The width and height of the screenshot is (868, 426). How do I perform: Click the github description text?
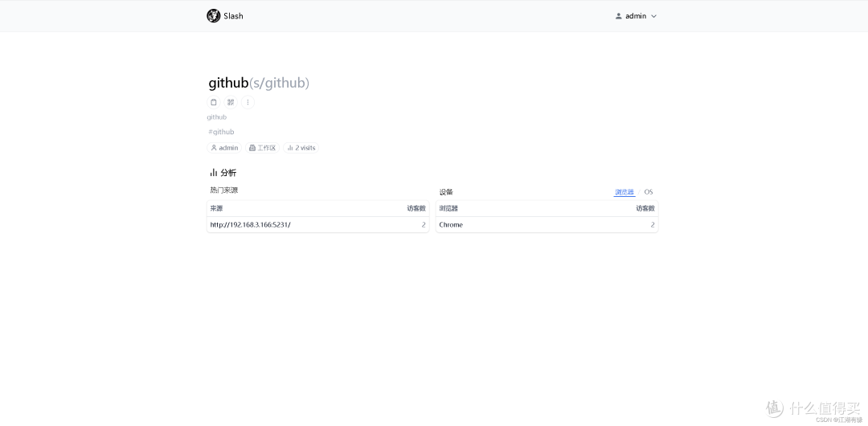tap(216, 117)
